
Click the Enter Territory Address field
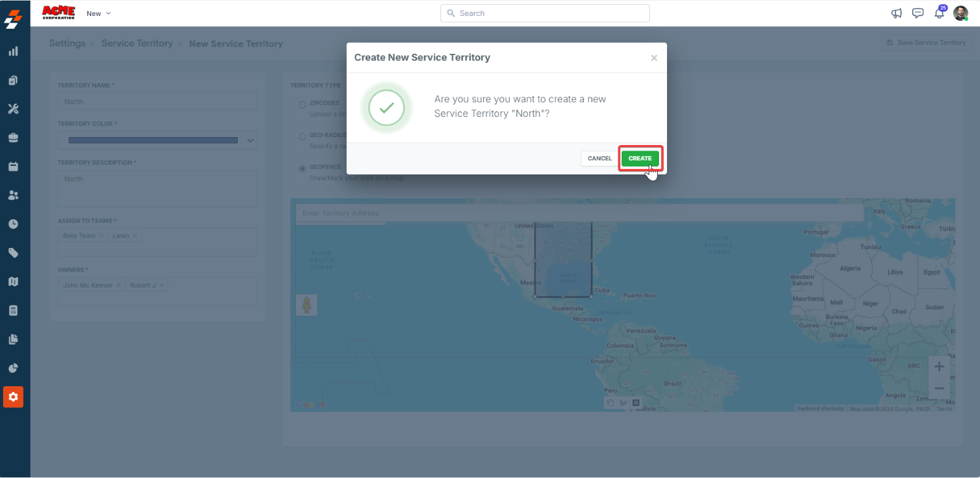point(580,213)
